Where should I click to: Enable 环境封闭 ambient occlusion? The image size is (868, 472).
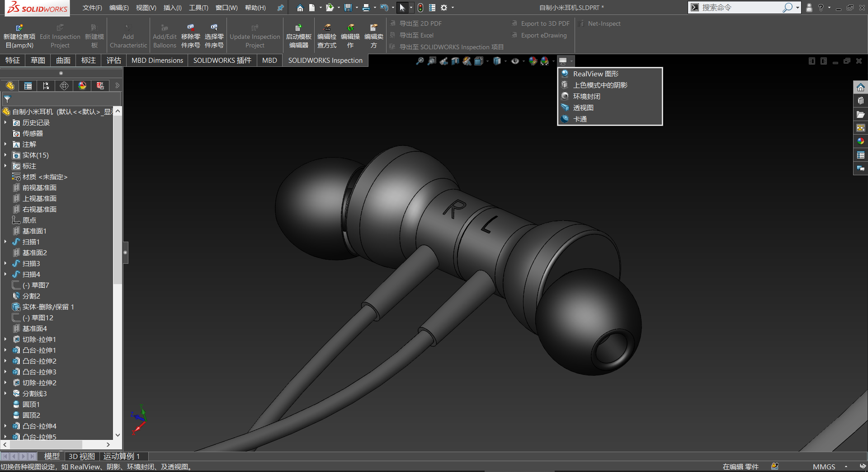pyautogui.click(x=586, y=96)
